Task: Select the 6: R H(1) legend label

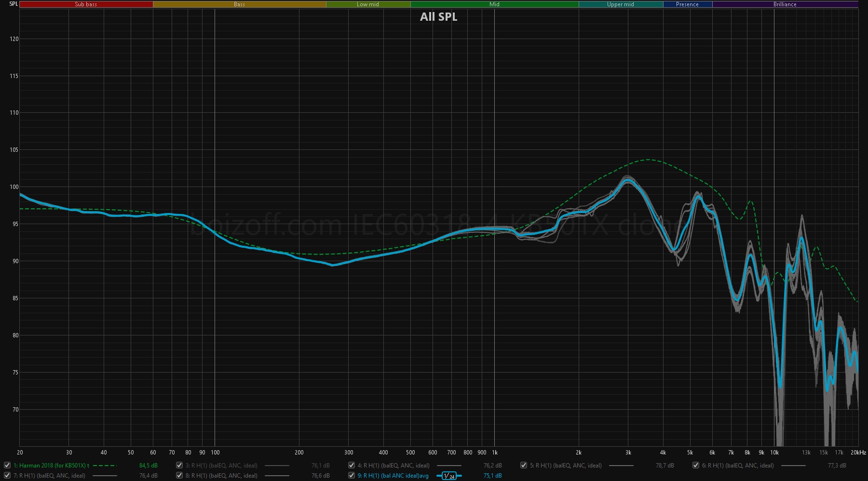Action: click(x=738, y=466)
